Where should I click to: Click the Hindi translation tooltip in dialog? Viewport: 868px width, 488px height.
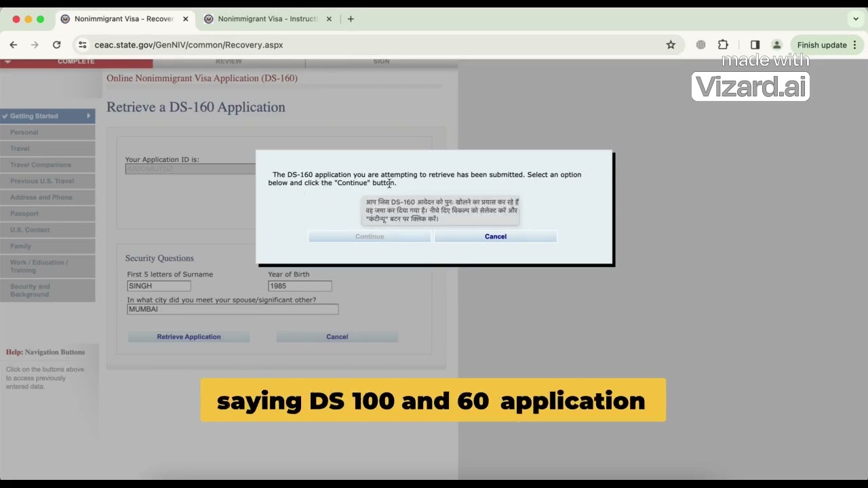click(x=441, y=210)
